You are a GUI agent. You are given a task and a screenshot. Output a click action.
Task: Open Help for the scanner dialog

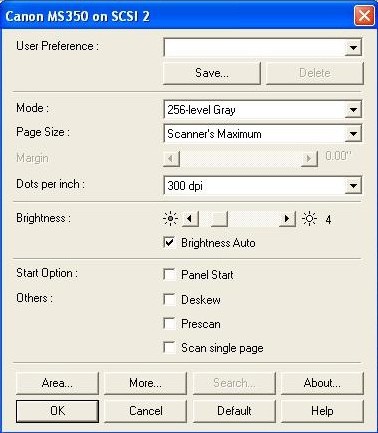coord(322,411)
